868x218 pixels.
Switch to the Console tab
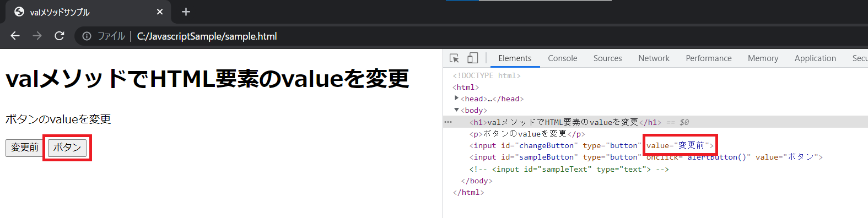click(x=563, y=58)
